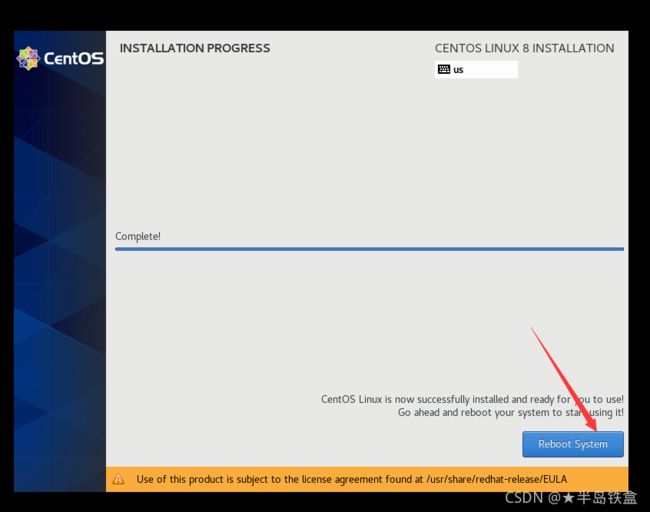Click the warning triangle icon in orange bar
650x512 pixels.
click(x=118, y=479)
